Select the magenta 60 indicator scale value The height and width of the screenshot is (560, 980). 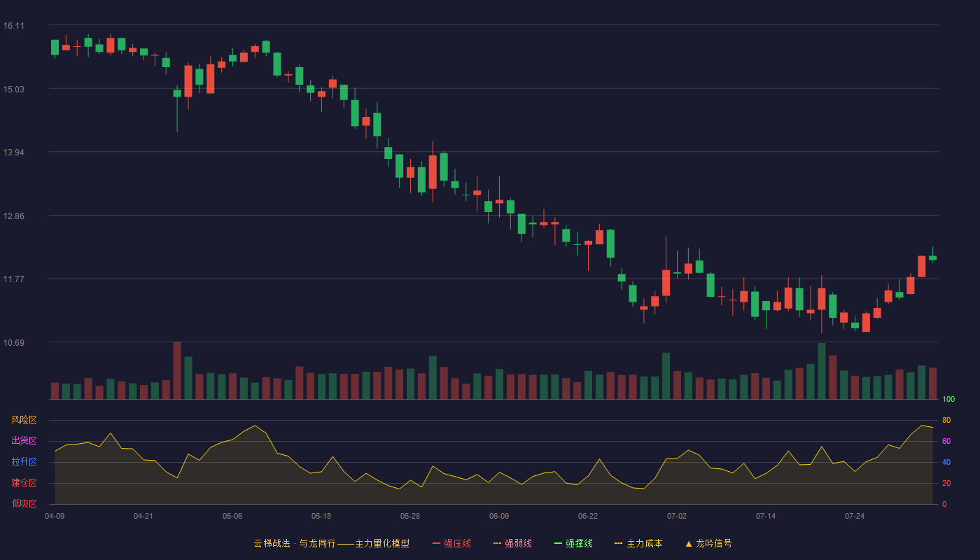(946, 441)
